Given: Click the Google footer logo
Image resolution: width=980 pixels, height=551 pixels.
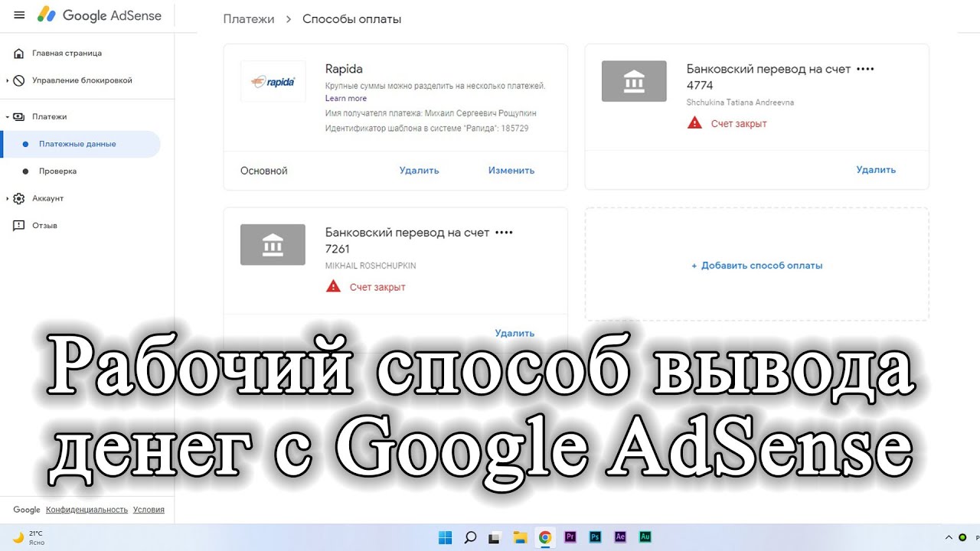Looking at the screenshot, I should (x=27, y=510).
